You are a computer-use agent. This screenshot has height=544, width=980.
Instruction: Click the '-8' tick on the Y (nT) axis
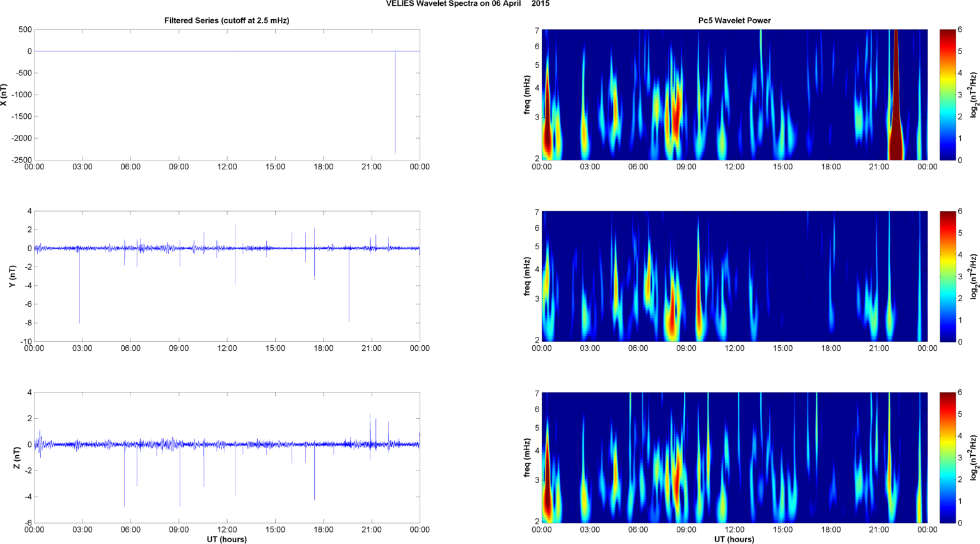point(28,323)
